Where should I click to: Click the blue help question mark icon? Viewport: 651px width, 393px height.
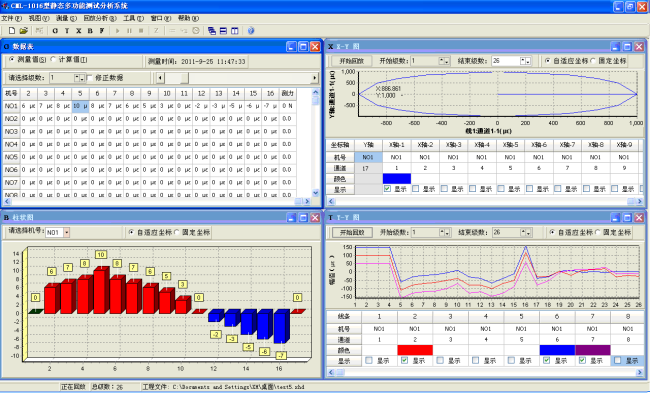[251, 30]
